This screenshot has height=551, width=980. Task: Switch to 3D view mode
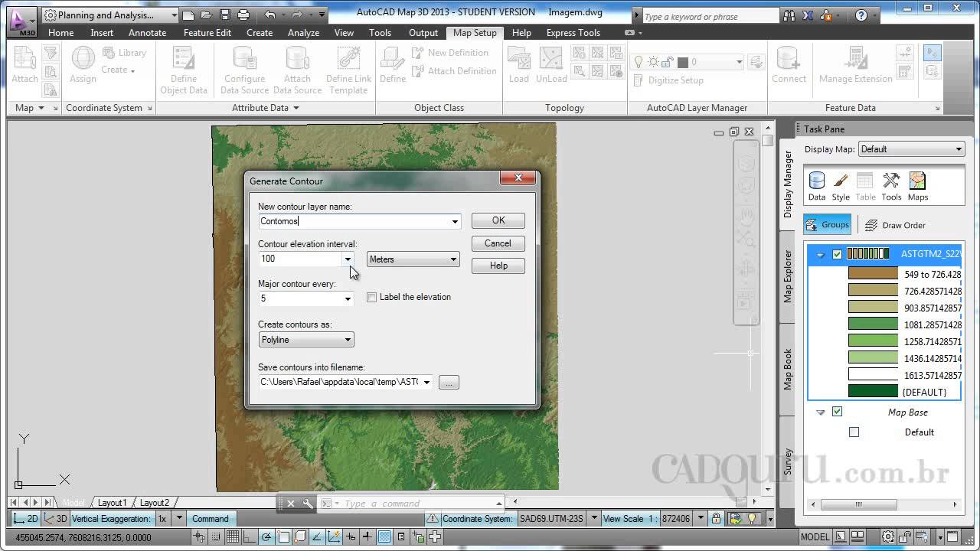click(x=55, y=519)
